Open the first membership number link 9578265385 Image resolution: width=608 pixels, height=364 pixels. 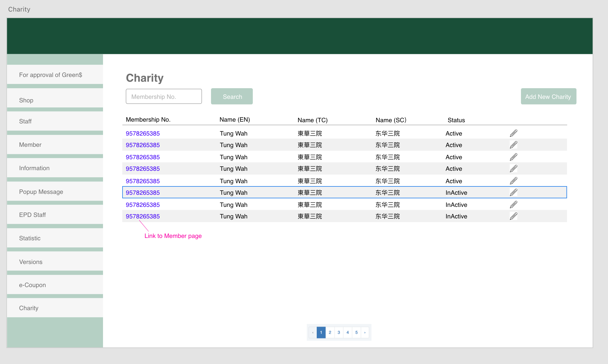pos(143,133)
